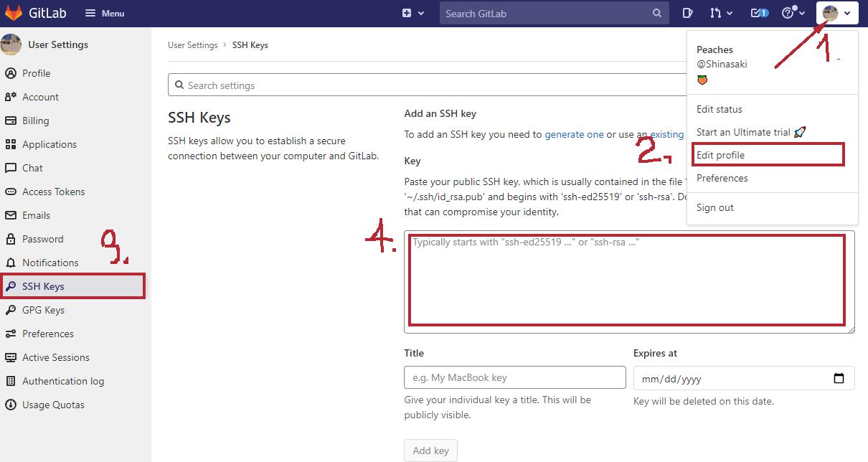This screenshot has height=462, width=868.
Task: Click the Profile icon in sidebar
Action: 10,73
